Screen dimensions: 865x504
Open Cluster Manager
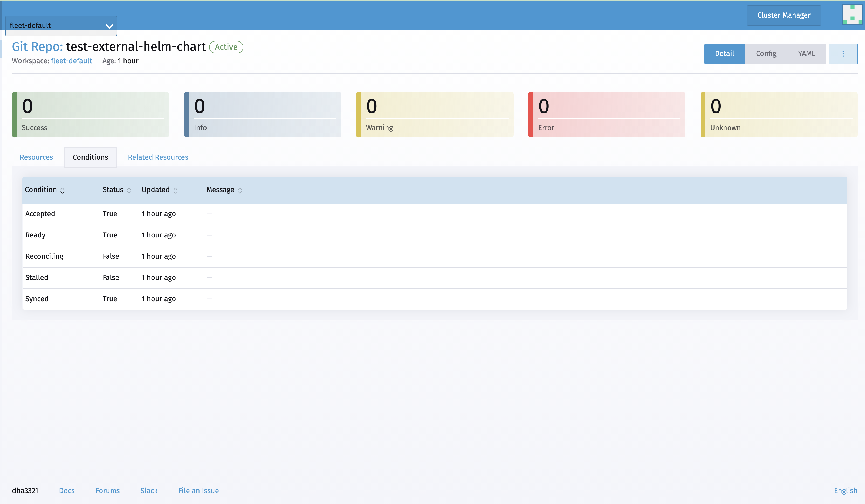tap(784, 15)
